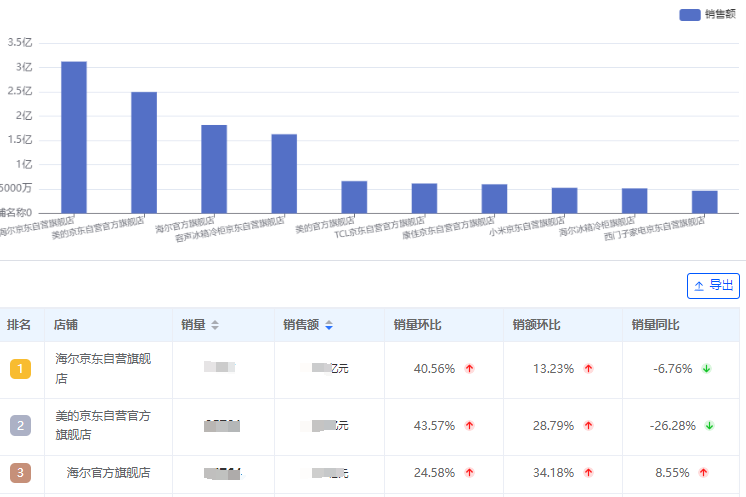Click the 销售额 legend label text
The height and width of the screenshot is (497, 746).
[x=720, y=15]
